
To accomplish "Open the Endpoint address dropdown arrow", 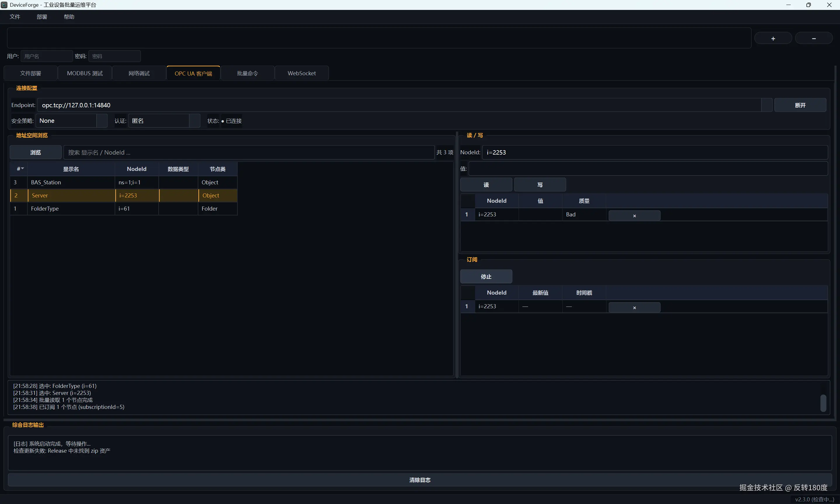I will (x=767, y=105).
